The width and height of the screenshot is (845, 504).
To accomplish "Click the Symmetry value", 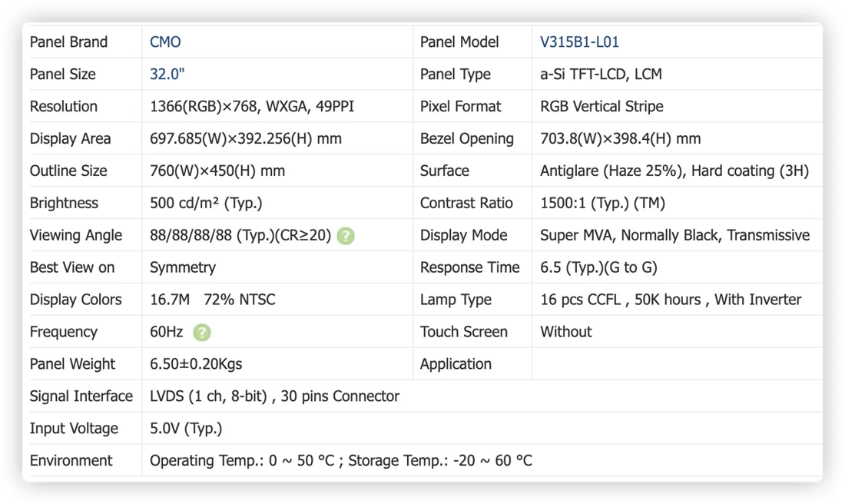I will [x=183, y=267].
